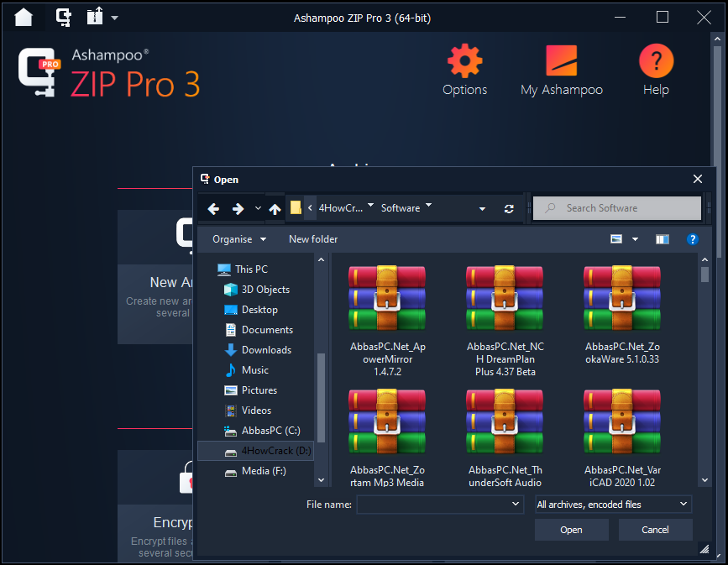Screen dimensions: 728x565
Task: Select Music in navigation tree
Action: coord(247,370)
